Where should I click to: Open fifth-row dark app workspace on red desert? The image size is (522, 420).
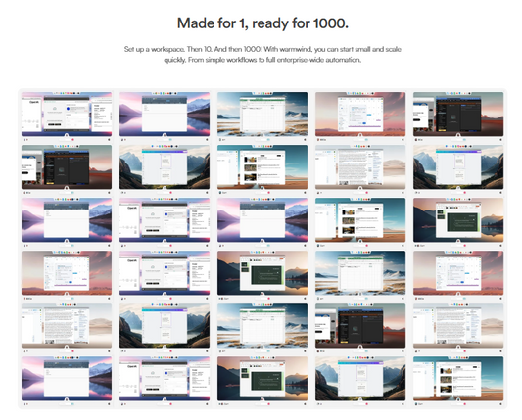(360, 326)
